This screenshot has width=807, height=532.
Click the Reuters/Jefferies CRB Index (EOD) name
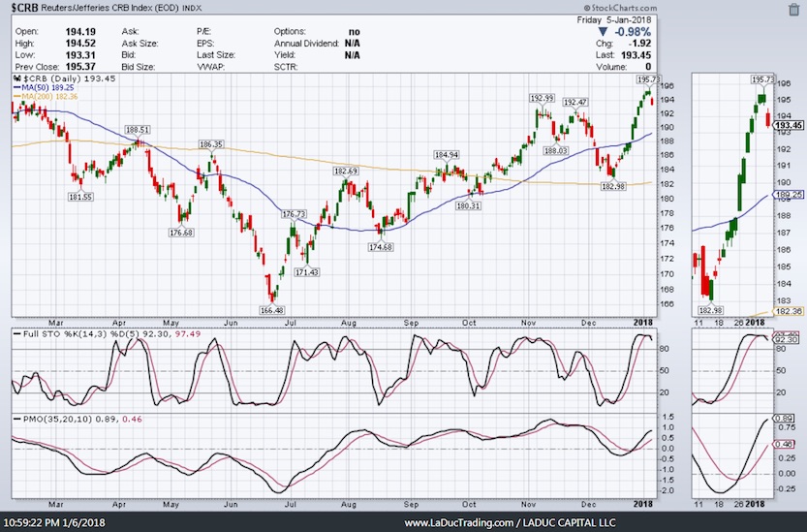(x=109, y=9)
